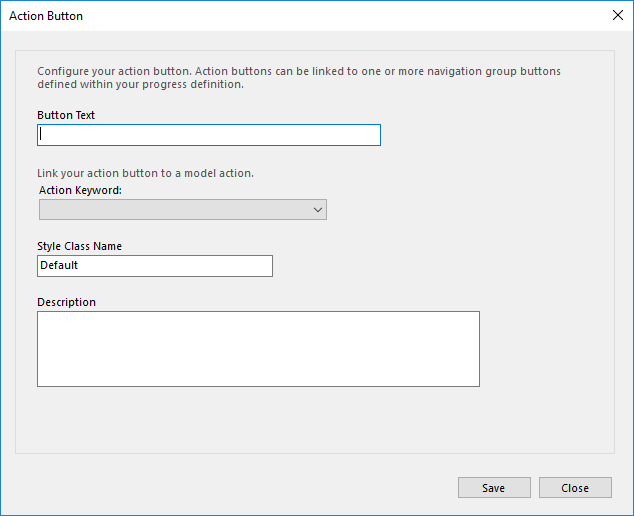Click the "Action Button" window title
The width and height of the screenshot is (634, 516).
point(46,16)
